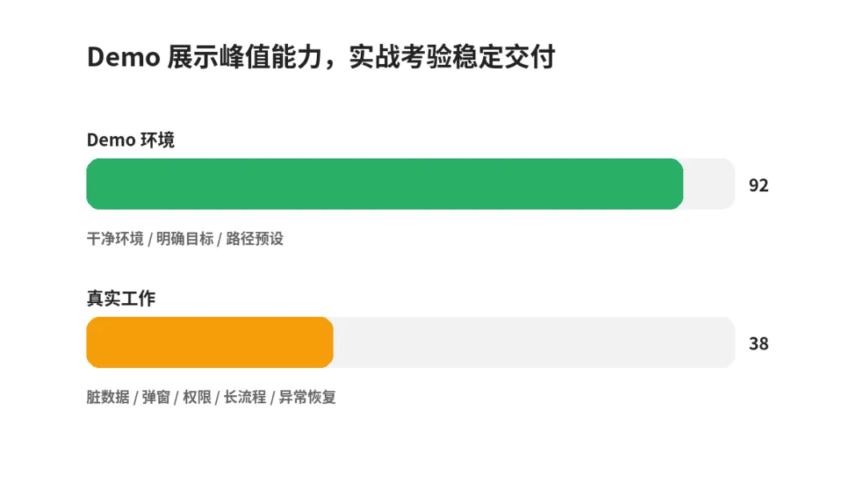Select the 干净环境 caption text
864x504 pixels.
[x=115, y=238]
